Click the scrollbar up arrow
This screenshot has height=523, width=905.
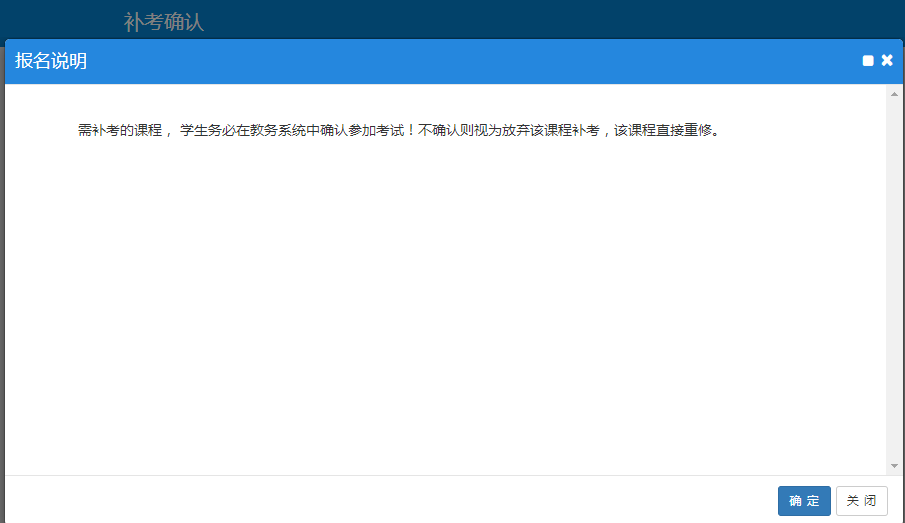894,94
